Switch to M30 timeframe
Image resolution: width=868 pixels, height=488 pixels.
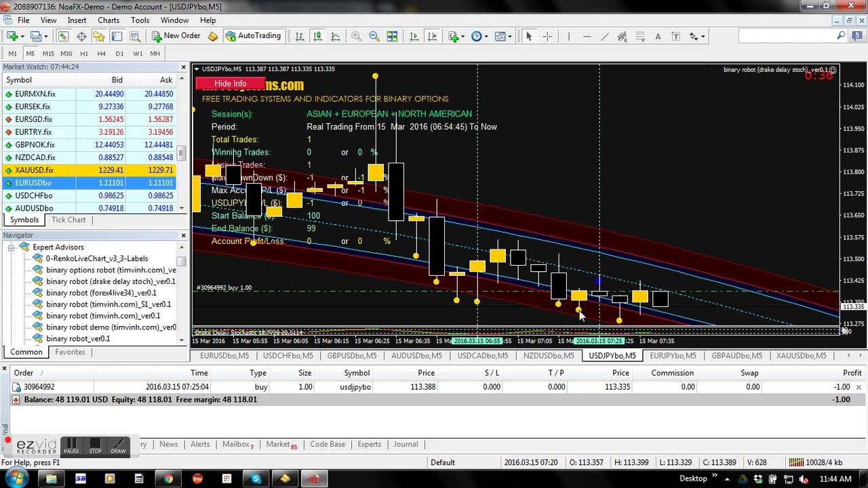coord(66,54)
